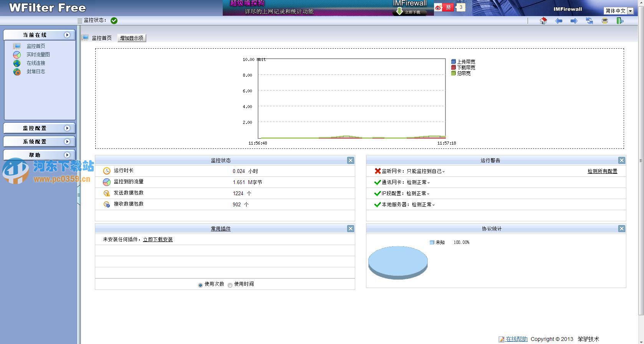This screenshot has height=344, width=644.
Task: Open the 系统配置 menu header
Action: (x=39, y=142)
